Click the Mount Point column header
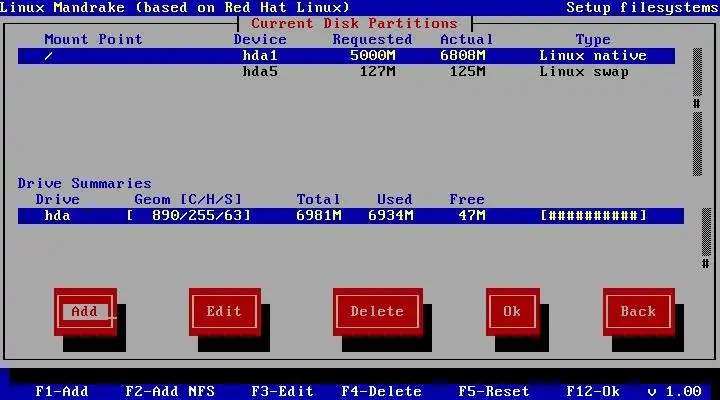This screenshot has width=720, height=400. [94, 39]
